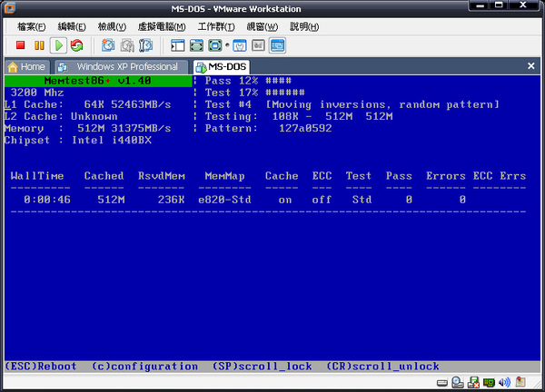This screenshot has width=545, height=392.
Task: Click the red Power Off button
Action: 20,45
